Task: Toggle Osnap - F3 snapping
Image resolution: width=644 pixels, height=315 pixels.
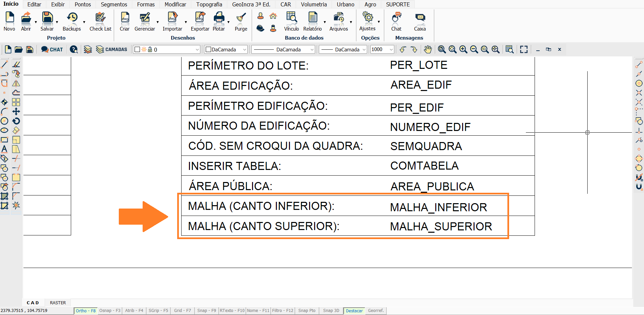Action: pos(110,311)
